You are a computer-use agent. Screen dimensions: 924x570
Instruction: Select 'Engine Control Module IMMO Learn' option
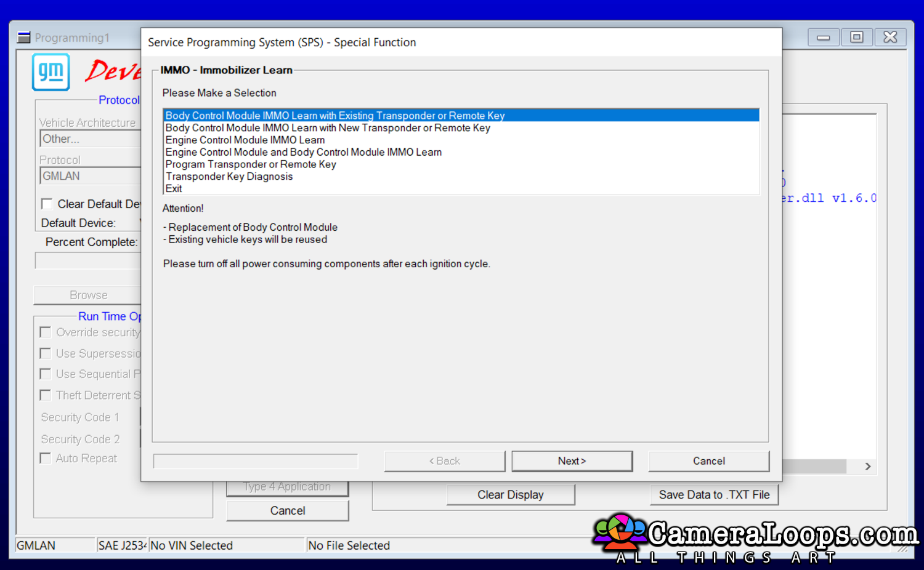coord(245,140)
